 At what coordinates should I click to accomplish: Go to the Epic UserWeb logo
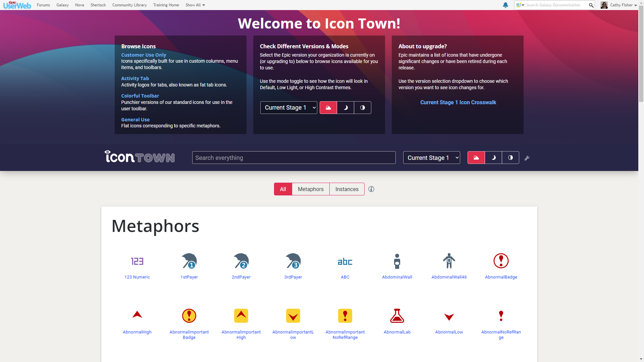pyautogui.click(x=17, y=5)
